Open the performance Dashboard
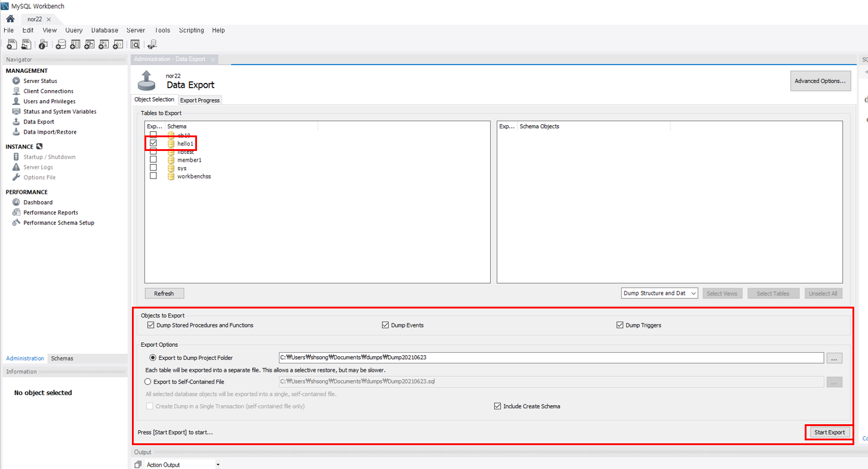 38,202
